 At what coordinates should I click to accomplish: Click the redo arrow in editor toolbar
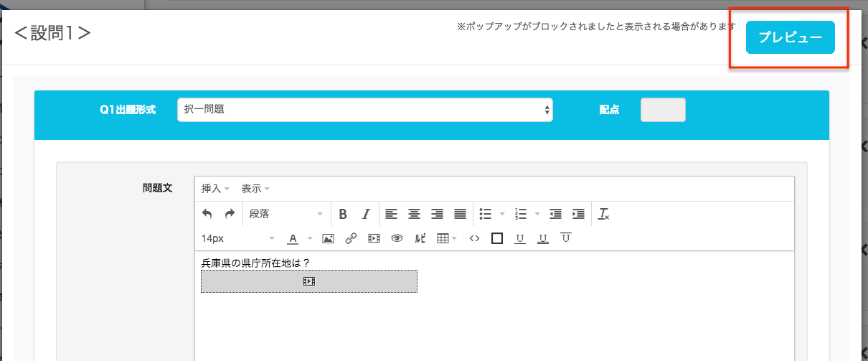[230, 214]
